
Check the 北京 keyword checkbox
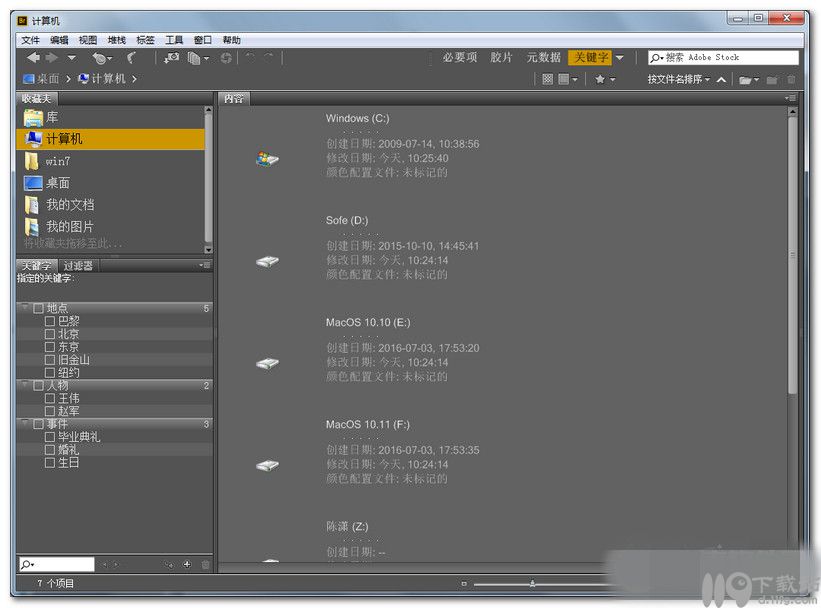point(50,334)
